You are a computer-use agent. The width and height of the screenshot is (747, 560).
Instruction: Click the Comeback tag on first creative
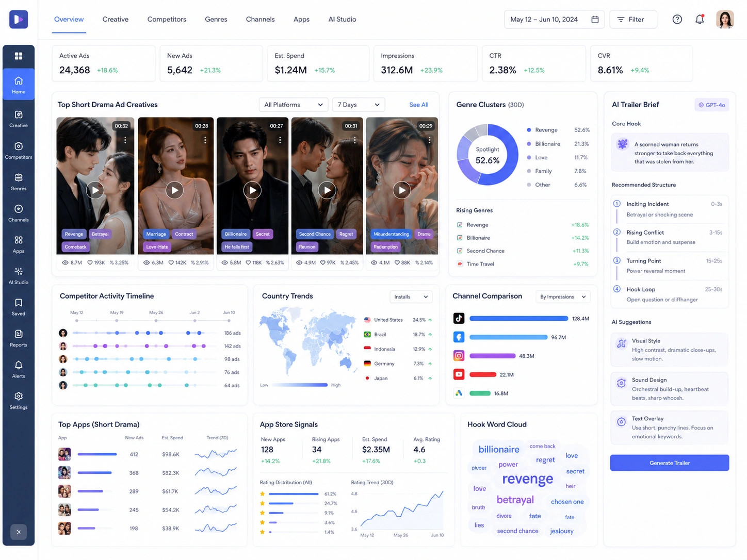click(75, 247)
